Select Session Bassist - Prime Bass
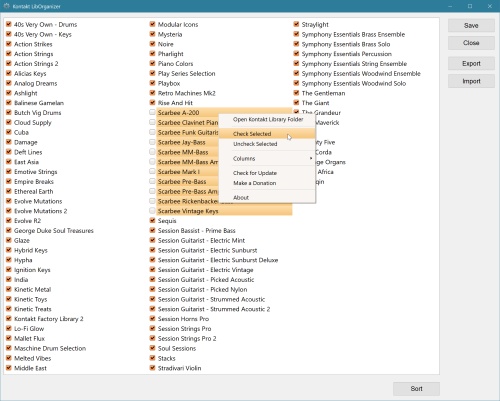Viewport: 500px width, 401px height. (197, 231)
